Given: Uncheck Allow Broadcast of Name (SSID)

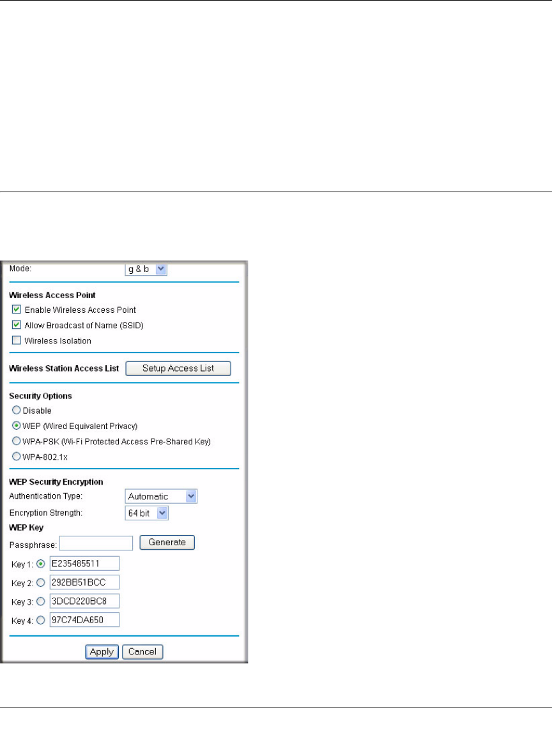Looking at the screenshot, I should coord(17,325).
